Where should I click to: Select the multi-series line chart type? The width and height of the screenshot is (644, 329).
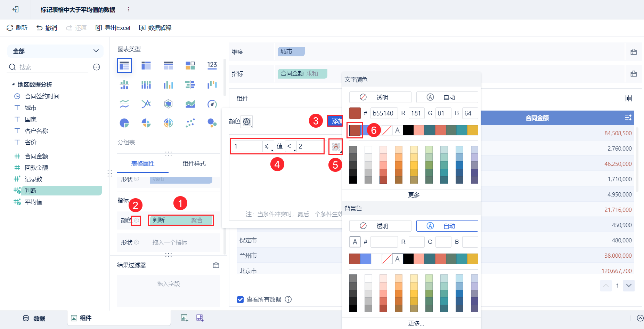146,104
